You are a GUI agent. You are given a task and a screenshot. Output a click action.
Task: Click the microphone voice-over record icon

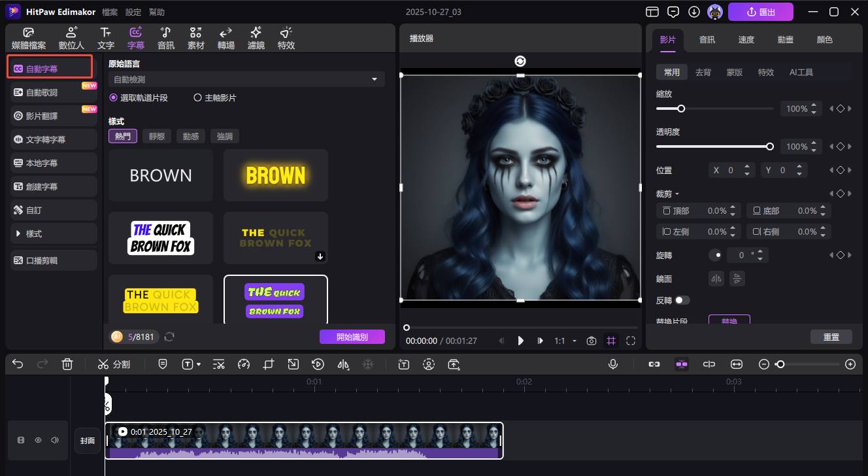pyautogui.click(x=613, y=364)
